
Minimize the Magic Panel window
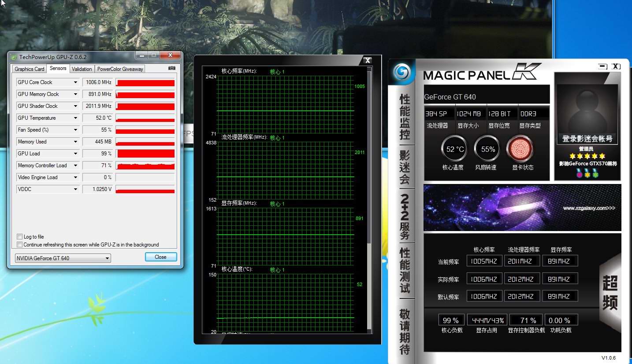602,66
